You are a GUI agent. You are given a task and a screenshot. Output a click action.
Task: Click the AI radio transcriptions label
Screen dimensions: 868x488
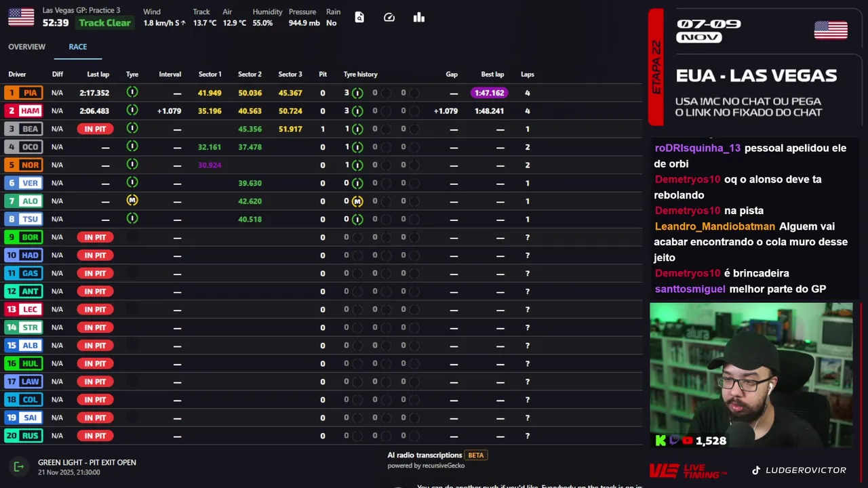pos(425,455)
